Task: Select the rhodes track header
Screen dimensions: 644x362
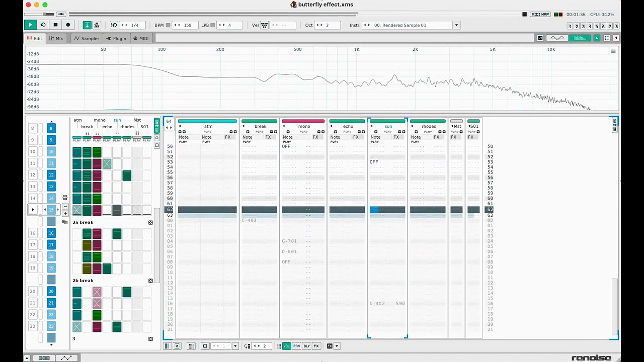Action: [x=428, y=126]
